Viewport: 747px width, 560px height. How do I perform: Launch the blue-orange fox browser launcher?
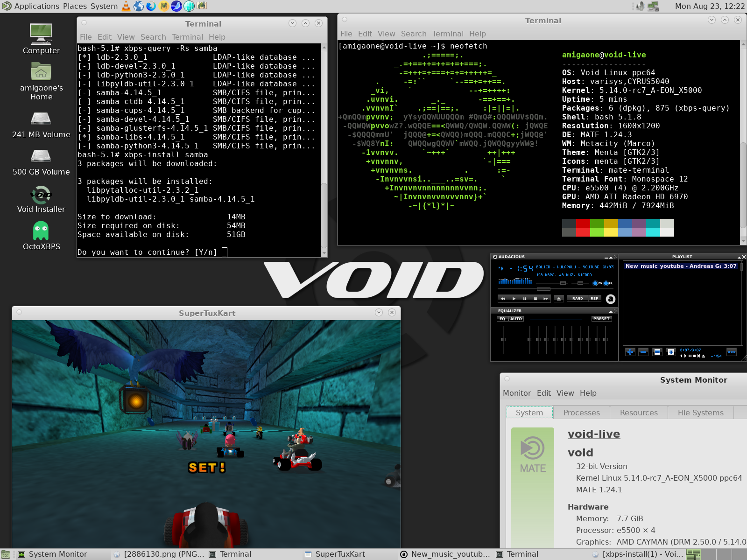click(x=151, y=6)
